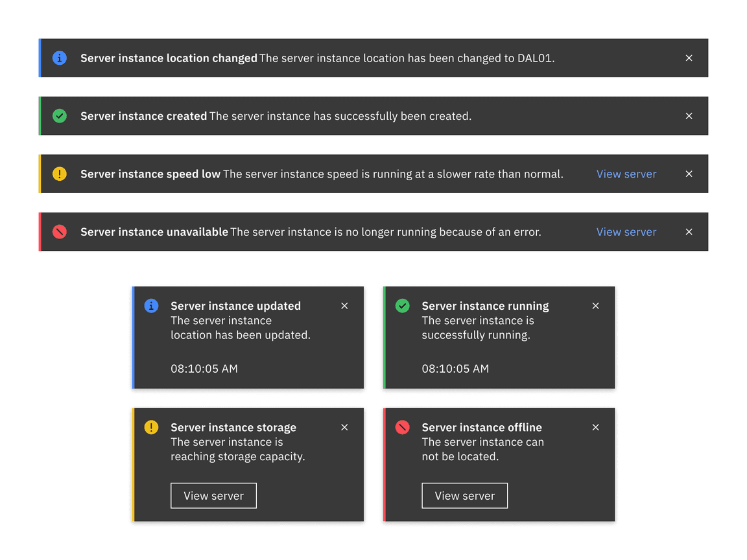Click the error icon in the Server instance offline toast
The image size is (747, 560).
tap(402, 427)
